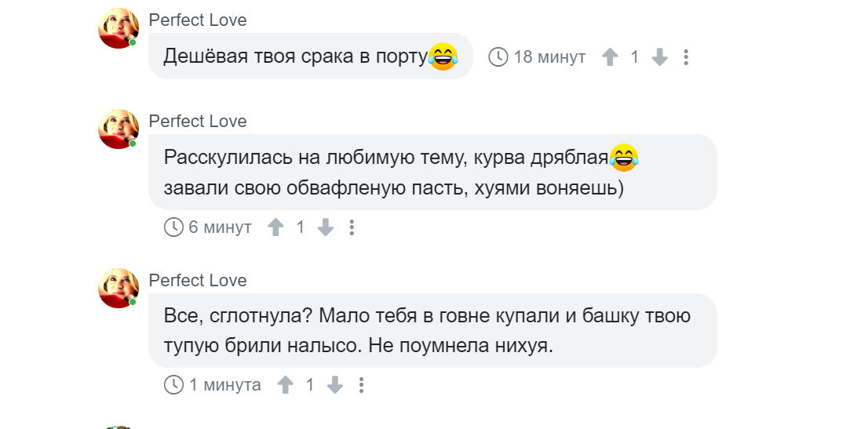The width and height of the screenshot is (868, 429).
Task: Click the 6 минут timestamp text
Action: [x=221, y=227]
